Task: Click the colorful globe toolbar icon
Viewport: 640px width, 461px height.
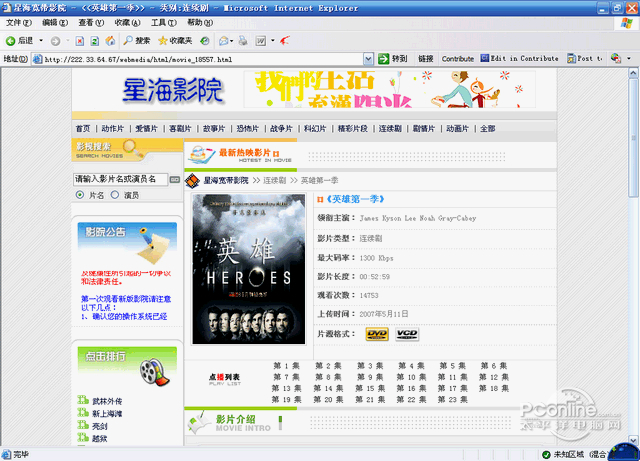Action: pyautogui.click(x=616, y=58)
